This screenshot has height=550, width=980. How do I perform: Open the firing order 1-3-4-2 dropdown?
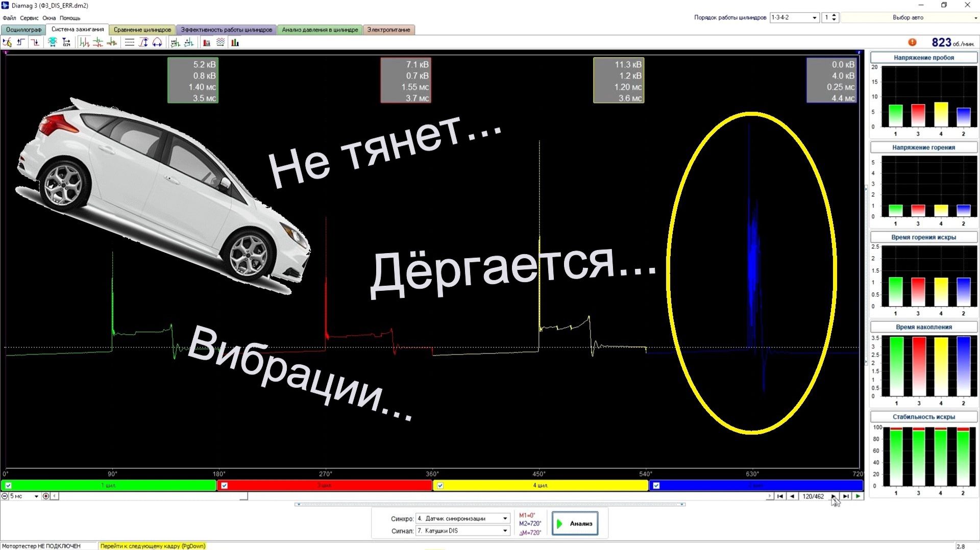[x=794, y=17]
